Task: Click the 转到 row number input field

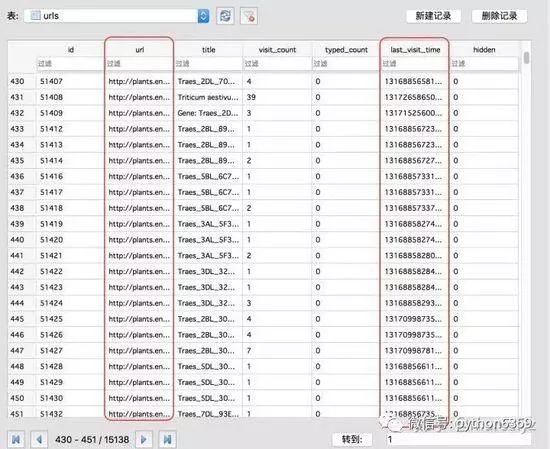Action: tap(458, 439)
